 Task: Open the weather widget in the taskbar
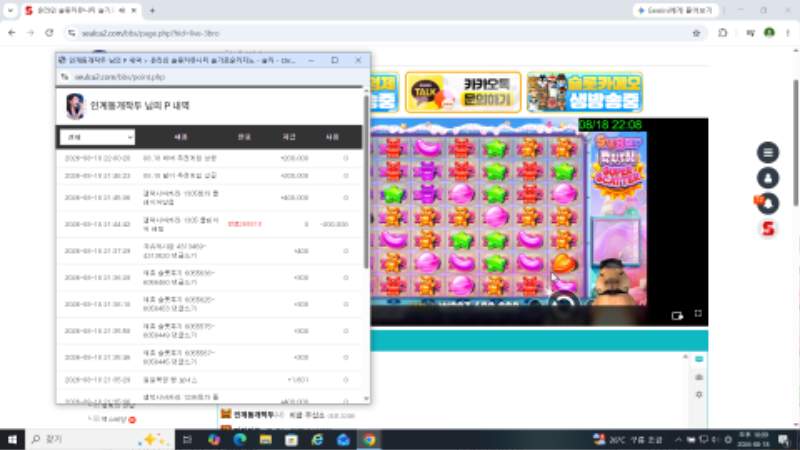click(628, 439)
